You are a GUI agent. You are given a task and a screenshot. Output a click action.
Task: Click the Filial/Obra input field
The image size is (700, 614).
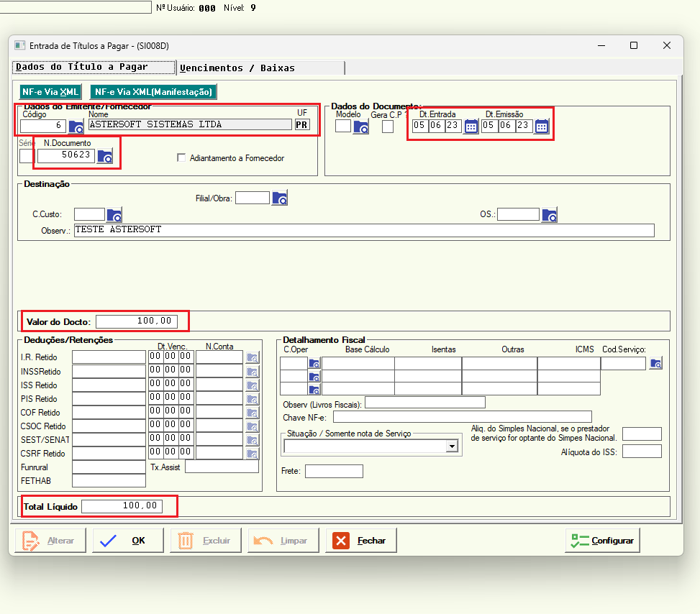pyautogui.click(x=253, y=198)
